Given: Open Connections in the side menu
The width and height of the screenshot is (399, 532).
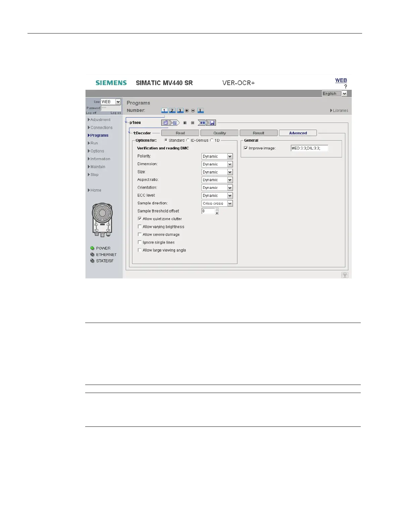Looking at the screenshot, I should [x=100, y=128].
